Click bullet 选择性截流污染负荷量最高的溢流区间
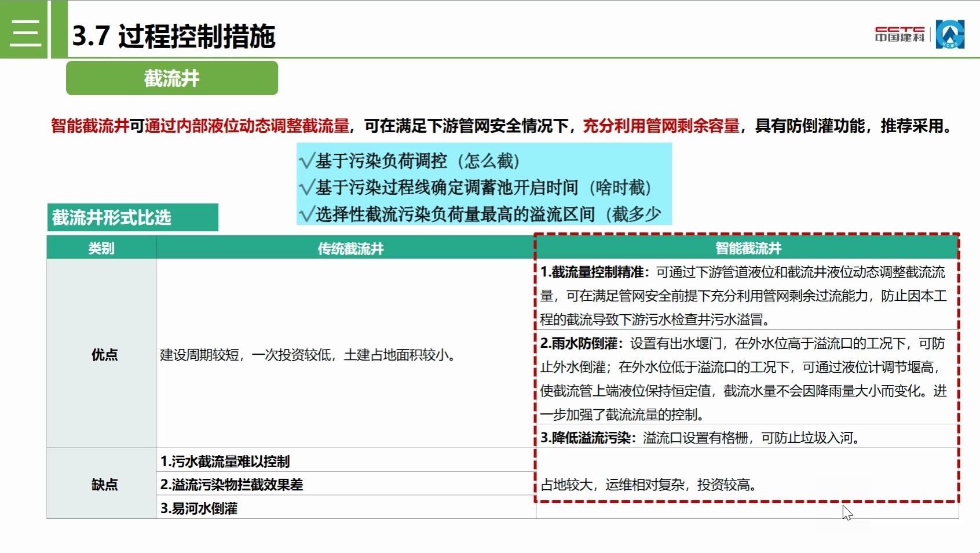980x553 pixels. pyautogui.click(x=480, y=214)
